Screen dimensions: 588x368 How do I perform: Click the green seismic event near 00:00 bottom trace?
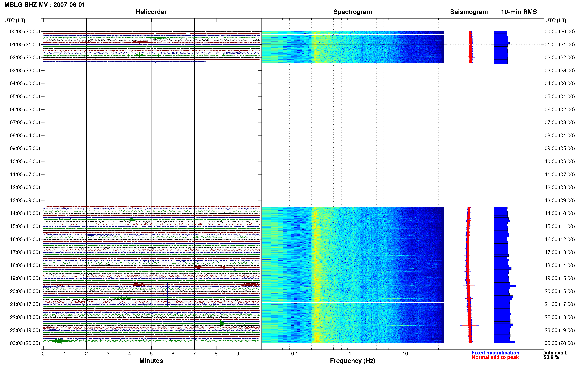(x=58, y=341)
